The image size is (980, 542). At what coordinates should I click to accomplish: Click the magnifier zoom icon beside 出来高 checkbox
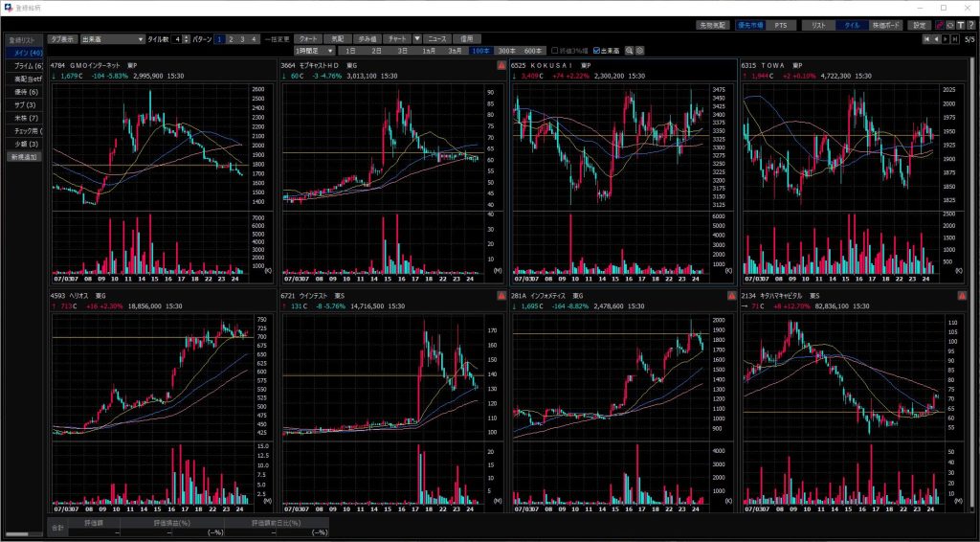click(629, 50)
